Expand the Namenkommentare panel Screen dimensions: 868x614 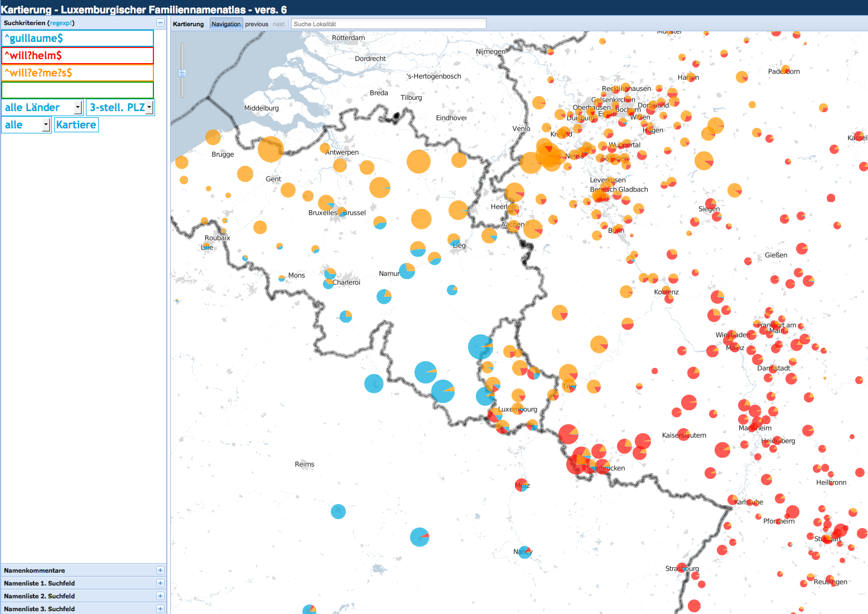point(160,570)
